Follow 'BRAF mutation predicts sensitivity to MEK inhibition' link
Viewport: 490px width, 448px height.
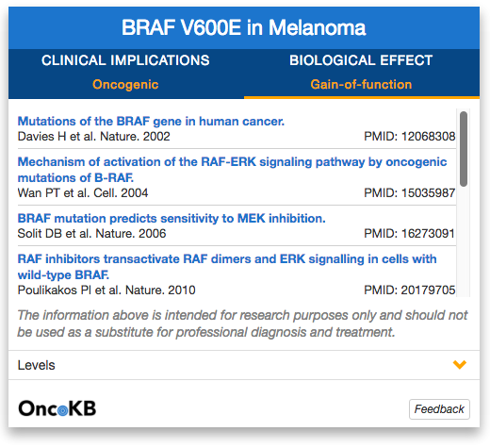coord(171,218)
